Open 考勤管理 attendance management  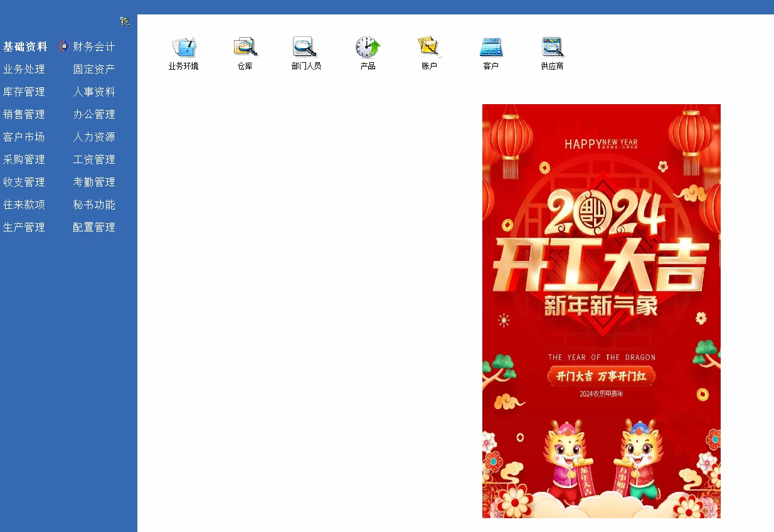pos(94,183)
